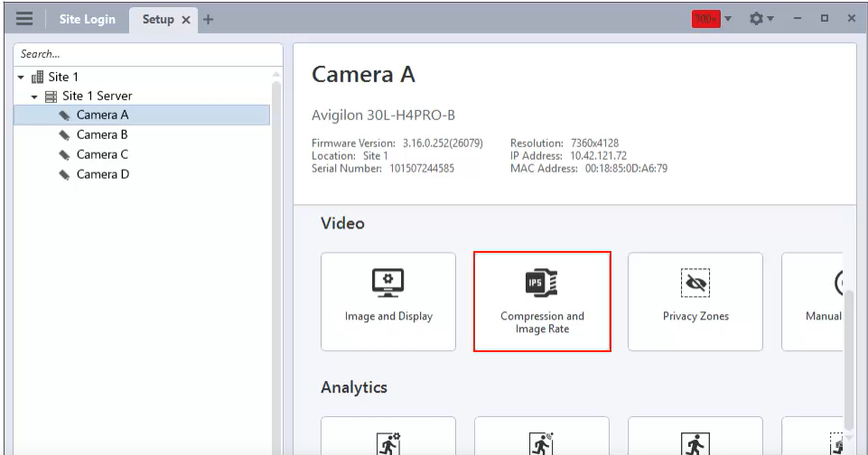Add a new tab with plus icon
The height and width of the screenshot is (455, 868).
(208, 20)
